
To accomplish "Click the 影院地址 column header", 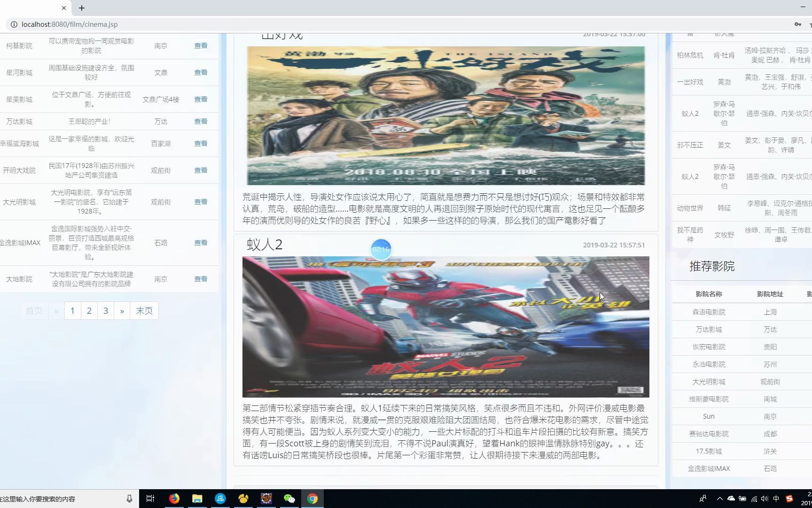I will click(770, 294).
